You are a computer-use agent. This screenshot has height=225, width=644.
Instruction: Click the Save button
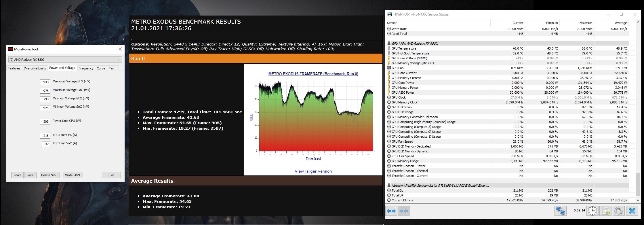(x=30, y=175)
